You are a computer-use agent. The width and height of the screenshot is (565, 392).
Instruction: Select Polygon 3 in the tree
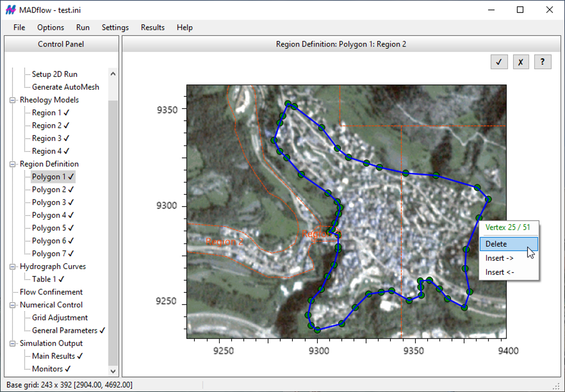coord(49,202)
